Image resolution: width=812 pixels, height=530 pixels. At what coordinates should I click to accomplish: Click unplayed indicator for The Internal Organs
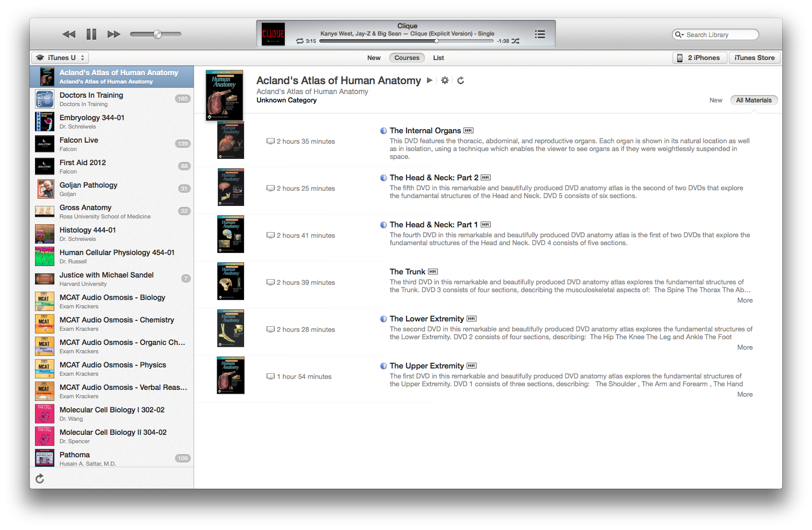(384, 131)
